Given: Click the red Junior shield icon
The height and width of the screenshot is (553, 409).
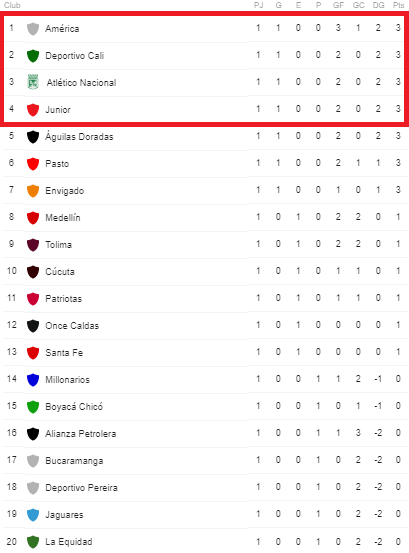Looking at the screenshot, I should [x=33, y=110].
